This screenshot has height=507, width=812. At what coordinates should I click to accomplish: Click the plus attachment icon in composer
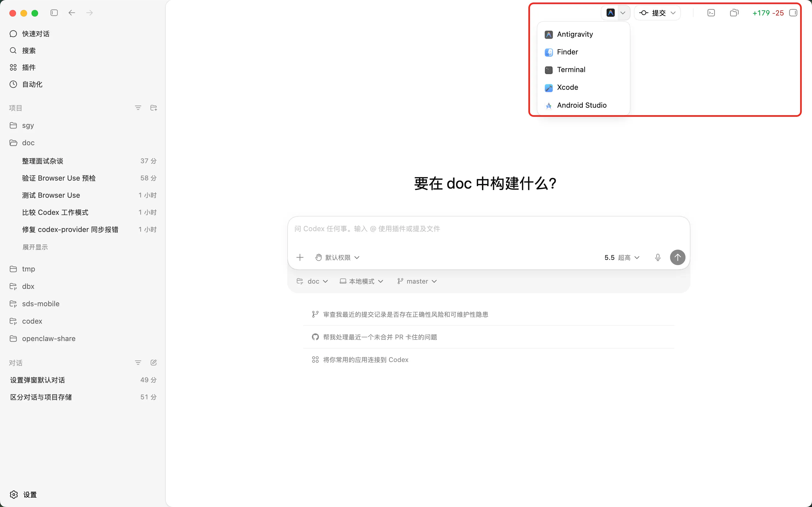point(300,258)
